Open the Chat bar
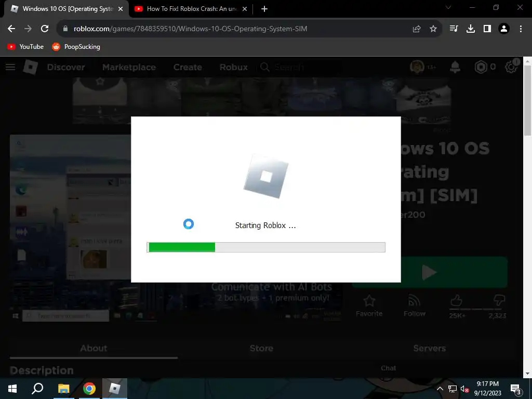Viewport: 532px width, 399px height. pos(389,368)
